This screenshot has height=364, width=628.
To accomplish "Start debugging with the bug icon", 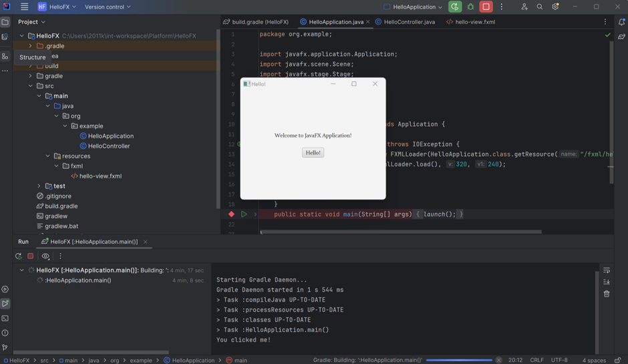I will (470, 7).
